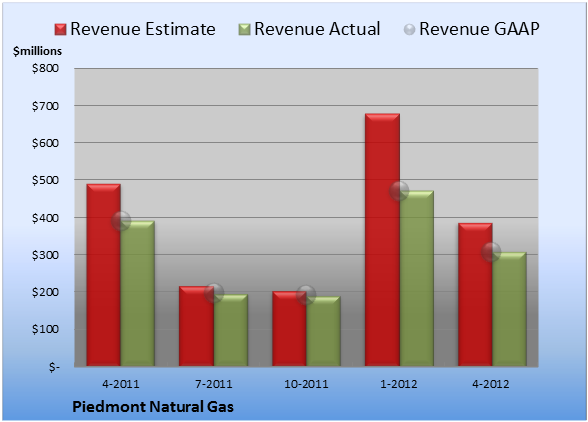The height and width of the screenshot is (422, 588).
Task: Click the GAAP marker for 4-2011
Action: click(x=121, y=221)
